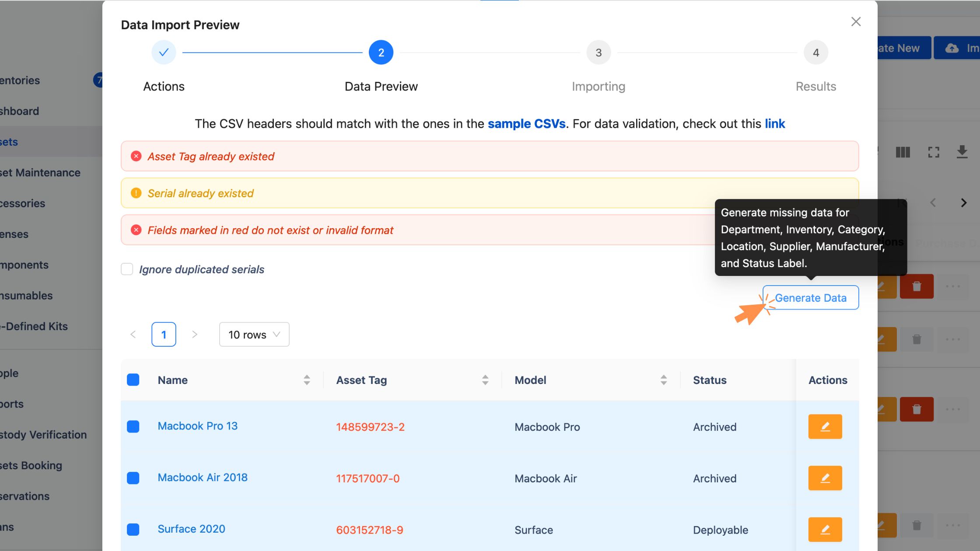This screenshot has width=980, height=551.
Task: Click the fullscreen icon in background toolbar
Action: [x=934, y=152]
